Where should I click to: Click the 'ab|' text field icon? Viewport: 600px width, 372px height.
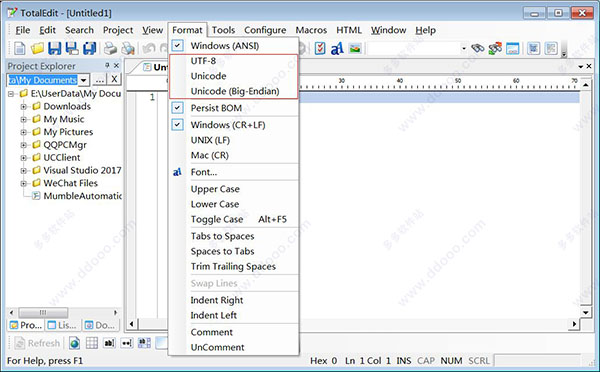pyautogui.click(x=109, y=343)
